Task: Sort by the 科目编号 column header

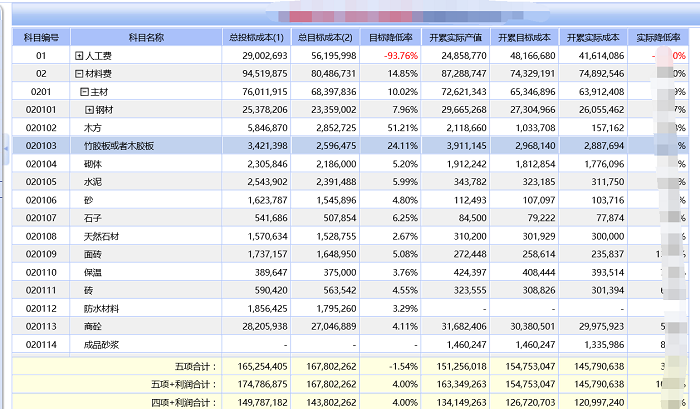Action: (41, 38)
